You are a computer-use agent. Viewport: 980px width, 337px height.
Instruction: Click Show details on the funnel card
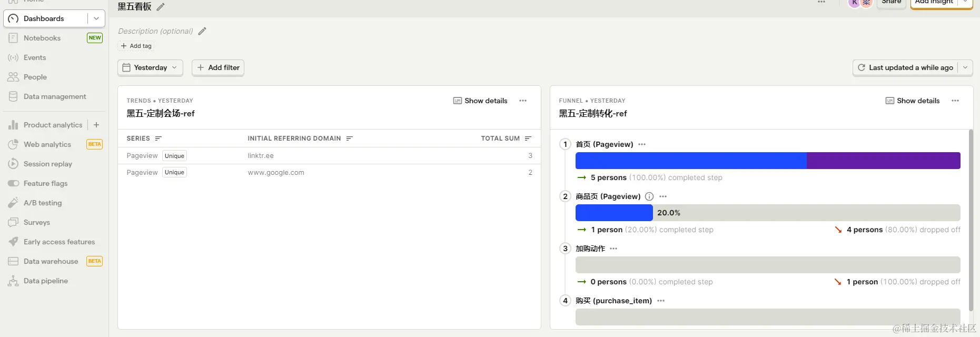913,101
